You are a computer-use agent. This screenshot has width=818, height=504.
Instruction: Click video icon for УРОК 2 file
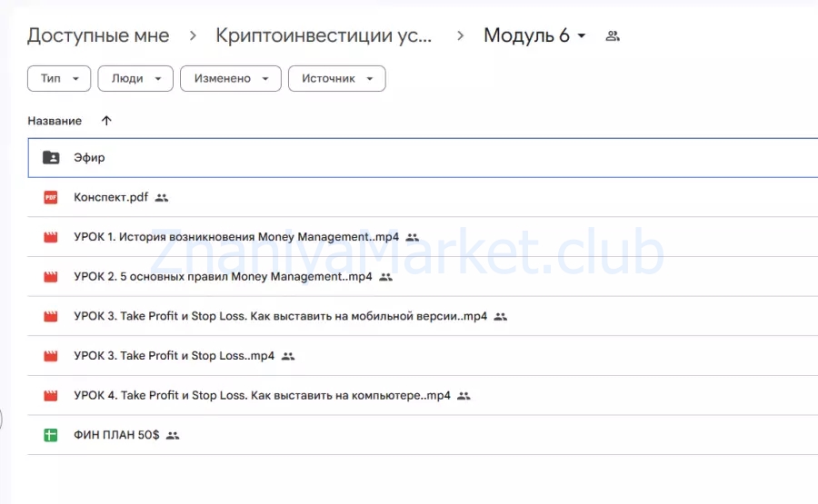click(51, 277)
